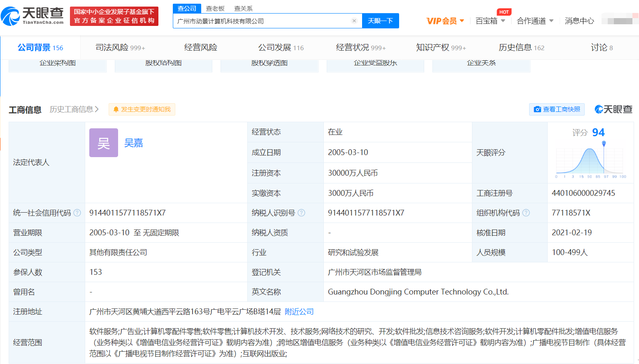Click the help icon beside 纳税人识别号
This screenshot has height=364, width=639.
tap(301, 213)
